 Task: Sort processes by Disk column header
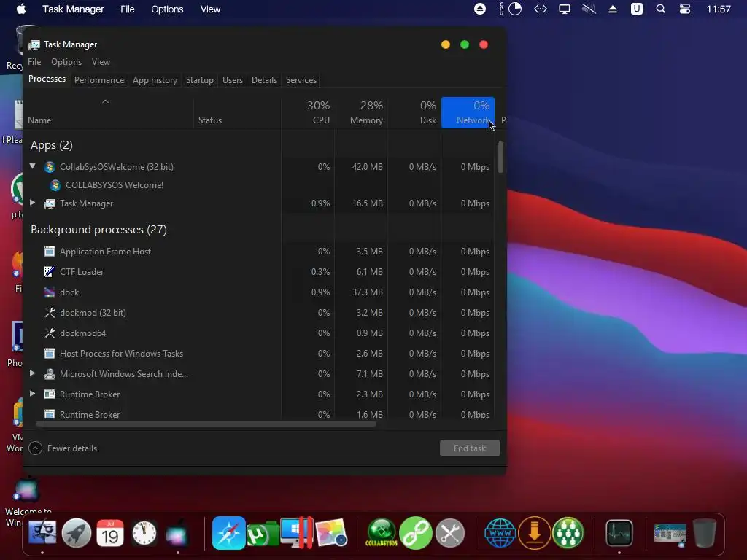click(414, 112)
